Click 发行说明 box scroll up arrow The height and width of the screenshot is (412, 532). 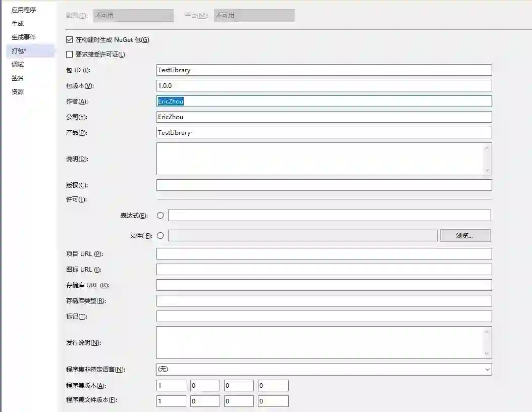click(487, 332)
